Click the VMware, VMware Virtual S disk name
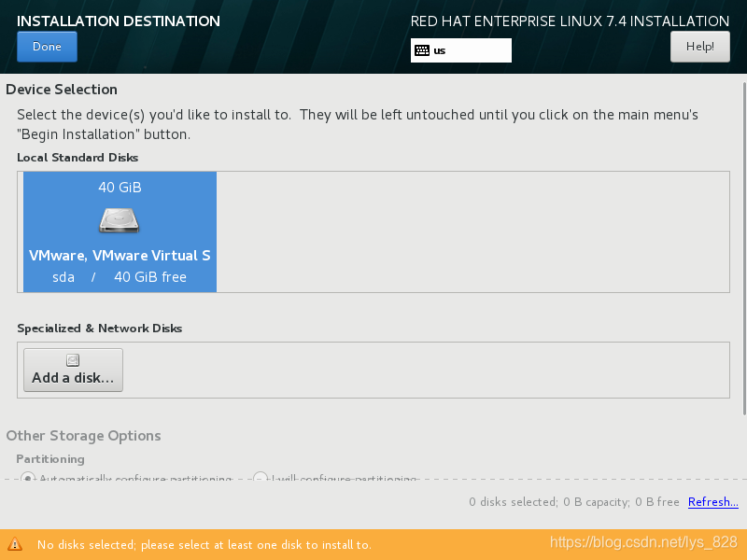 [x=120, y=256]
